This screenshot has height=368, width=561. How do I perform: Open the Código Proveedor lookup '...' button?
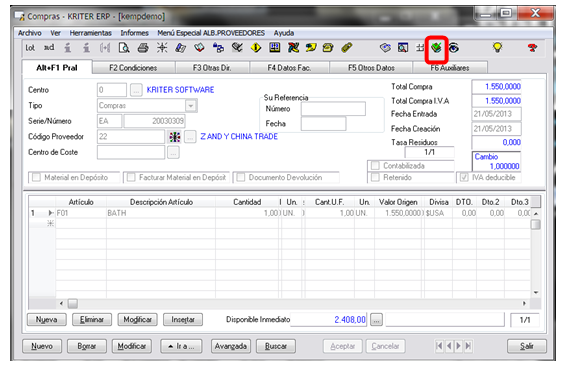coord(190,137)
